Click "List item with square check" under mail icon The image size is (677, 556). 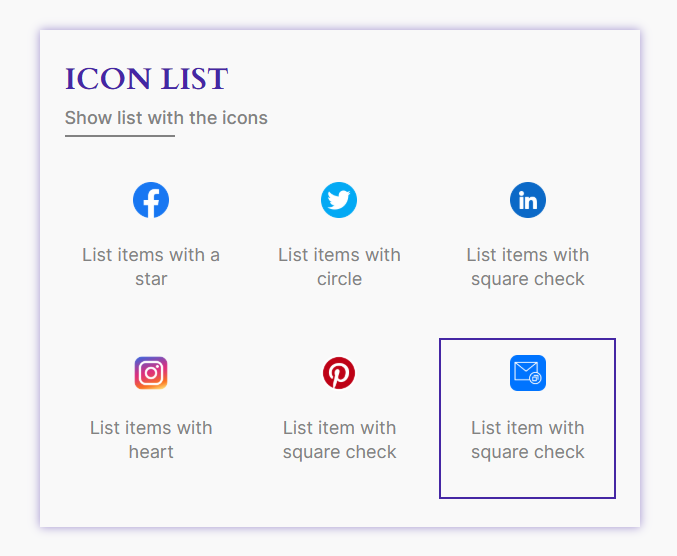click(x=528, y=440)
